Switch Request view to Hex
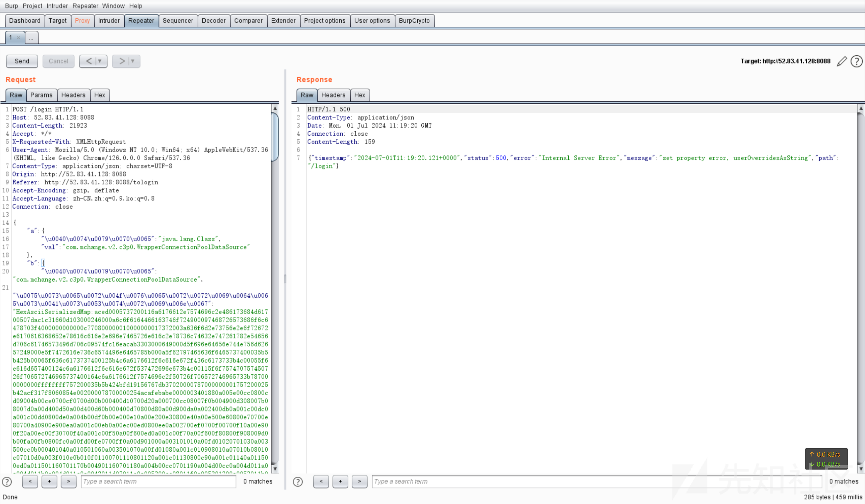Screen dimensions: 865x504 coord(100,95)
